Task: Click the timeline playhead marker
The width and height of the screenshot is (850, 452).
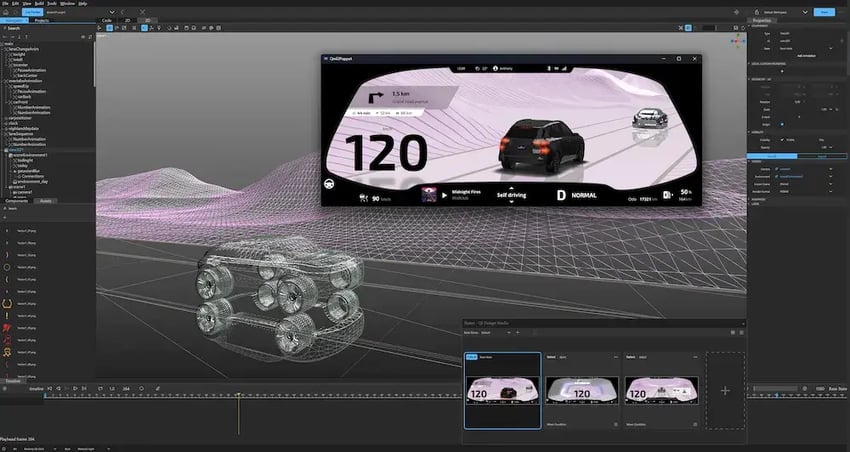Action: pos(238,397)
